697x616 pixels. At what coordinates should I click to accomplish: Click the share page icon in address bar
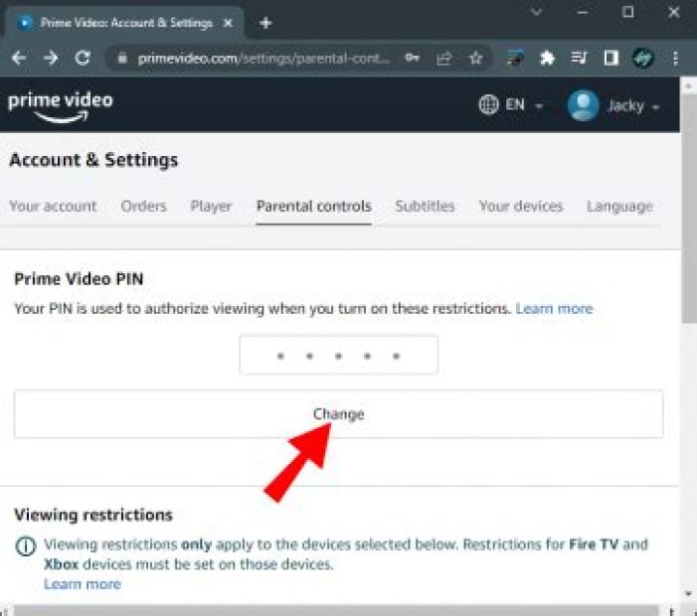point(444,58)
